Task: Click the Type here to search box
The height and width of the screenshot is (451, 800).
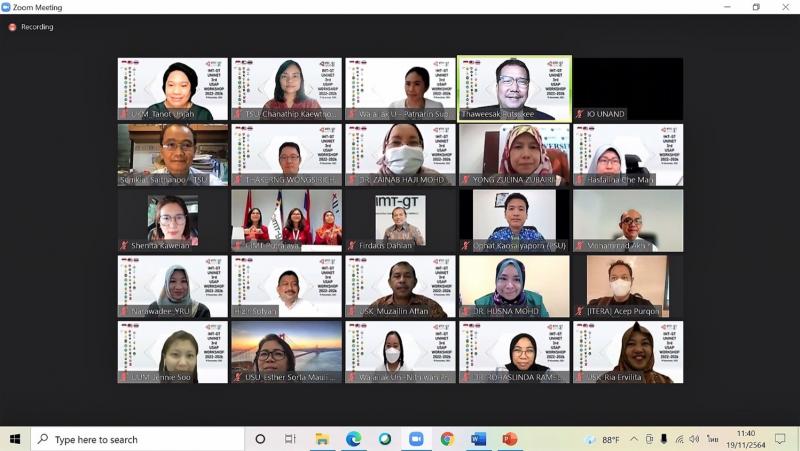Action: pos(140,439)
